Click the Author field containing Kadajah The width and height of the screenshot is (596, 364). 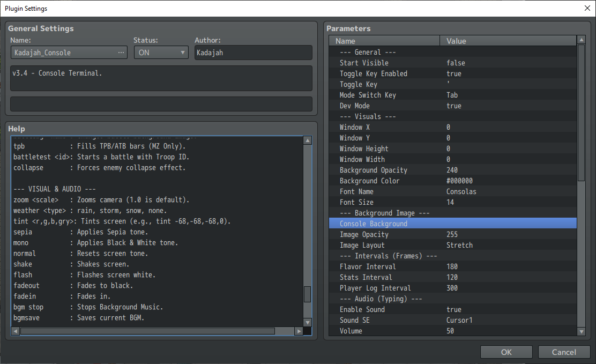254,53
